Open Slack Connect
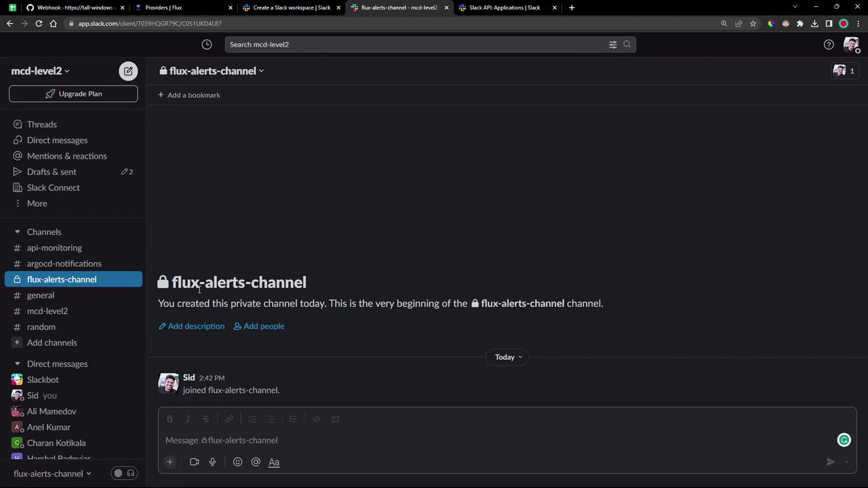The image size is (868, 488). (53, 188)
